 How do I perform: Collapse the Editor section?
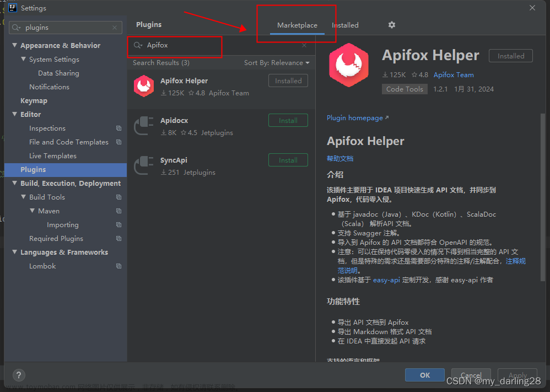click(x=14, y=114)
